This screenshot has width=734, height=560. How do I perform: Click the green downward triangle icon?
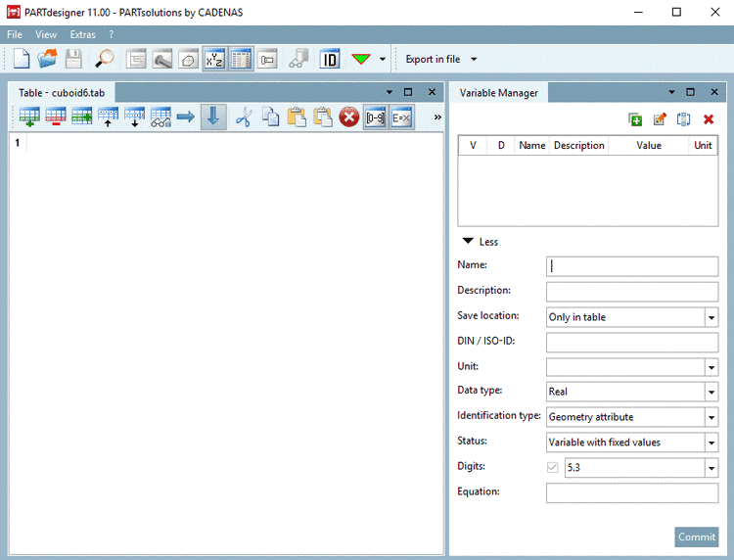click(x=361, y=59)
